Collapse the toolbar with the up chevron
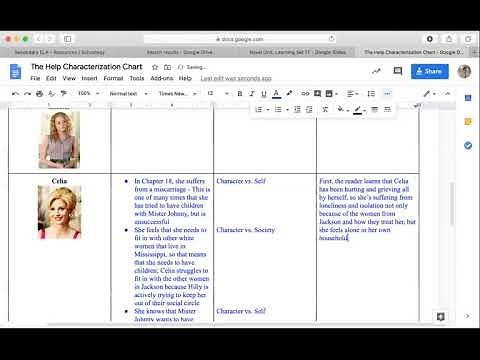 [448, 94]
